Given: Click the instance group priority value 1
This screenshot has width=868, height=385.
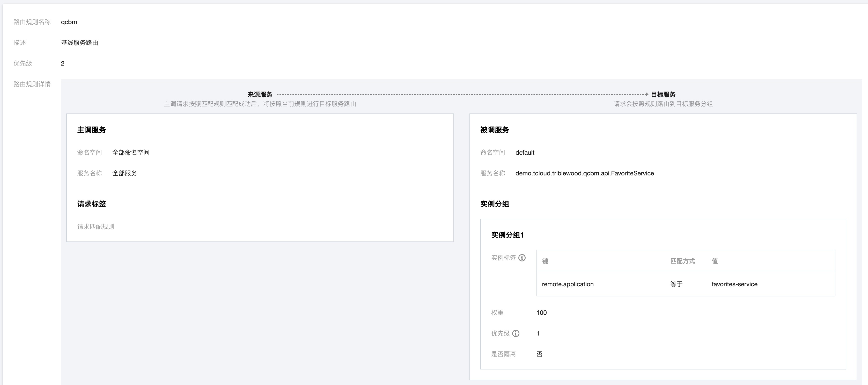Looking at the screenshot, I should (538, 333).
